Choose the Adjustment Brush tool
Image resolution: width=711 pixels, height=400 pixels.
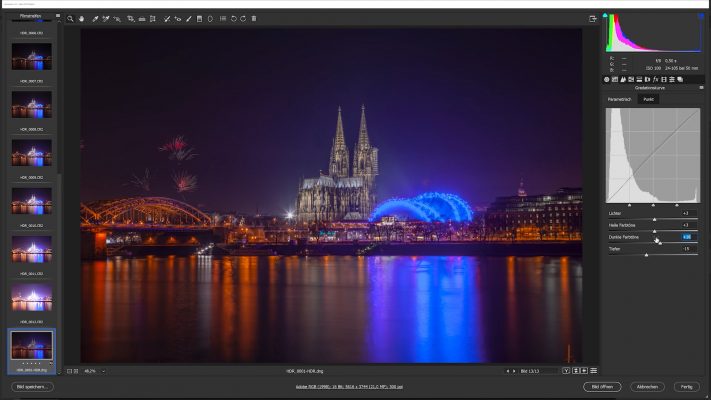(x=189, y=18)
